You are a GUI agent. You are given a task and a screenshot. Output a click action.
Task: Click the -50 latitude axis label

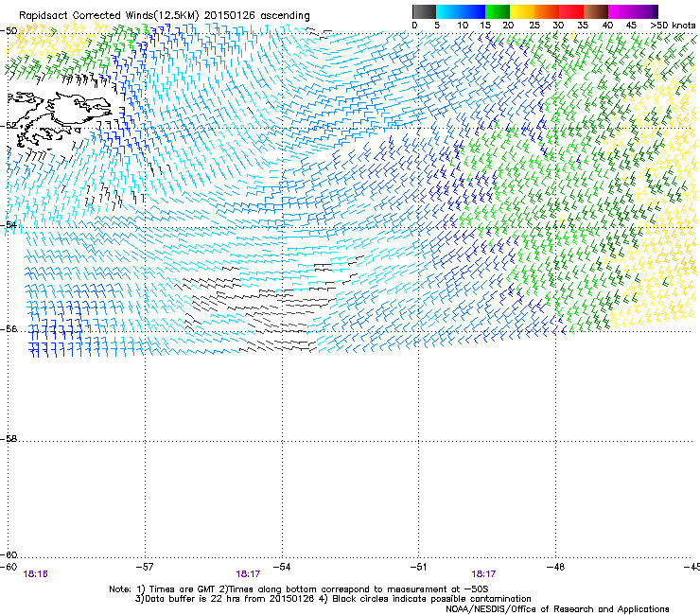tap(9, 31)
